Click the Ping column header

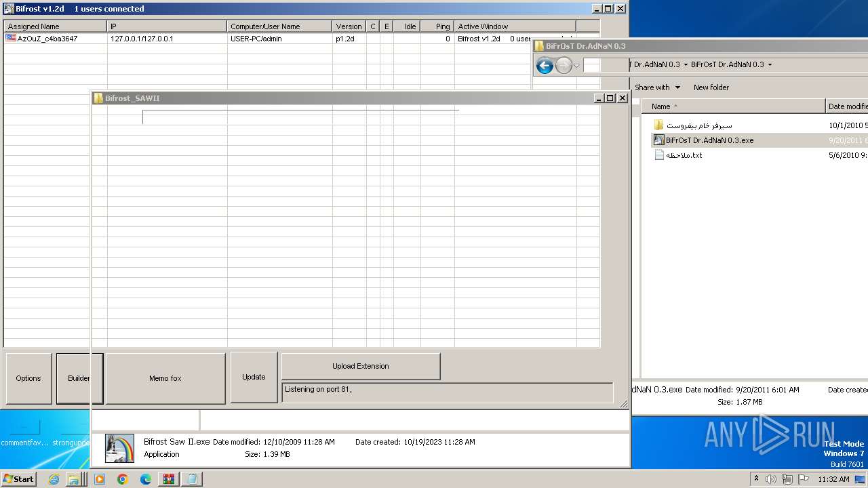coord(437,26)
